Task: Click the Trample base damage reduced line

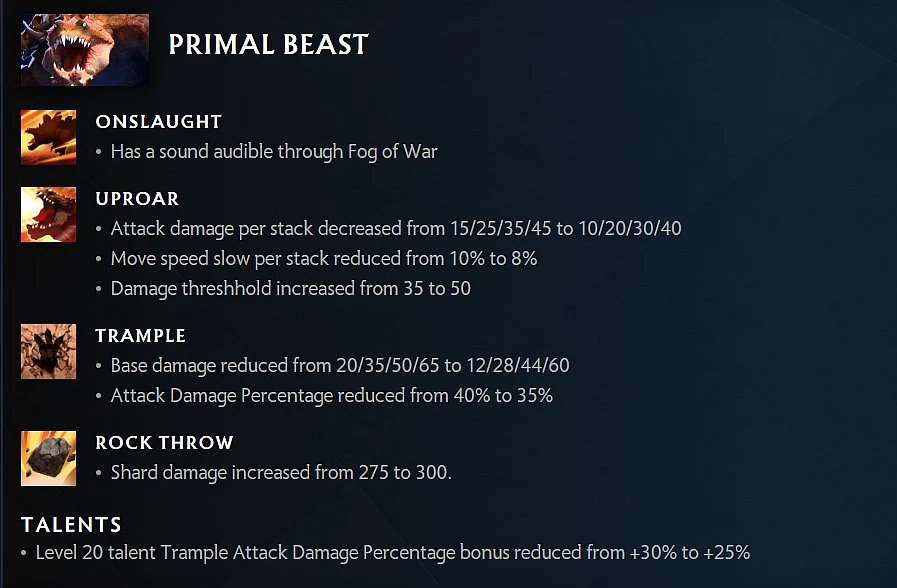Action: click(x=340, y=365)
